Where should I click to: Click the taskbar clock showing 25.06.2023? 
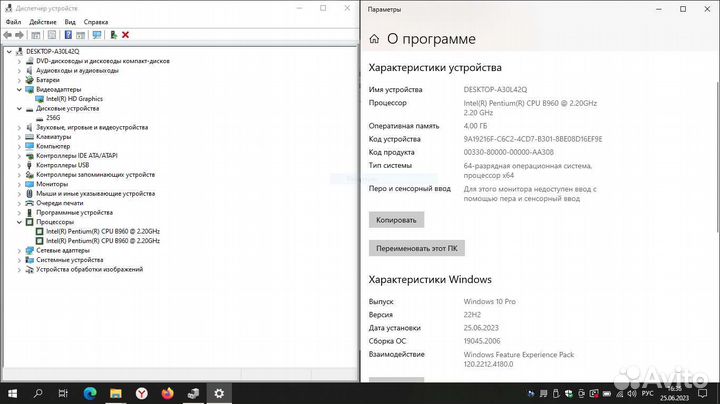(675, 393)
